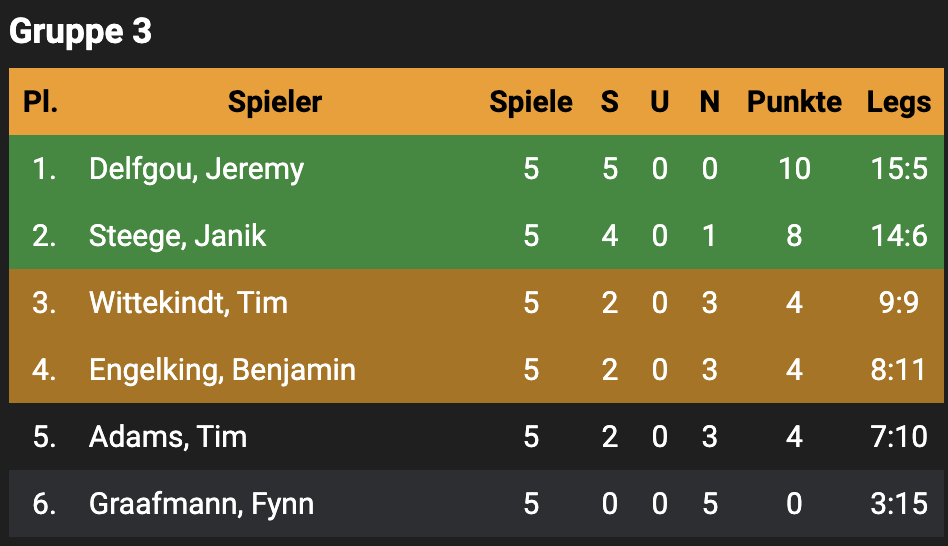
Task: Select player Steege, Janik
Action: (x=177, y=236)
